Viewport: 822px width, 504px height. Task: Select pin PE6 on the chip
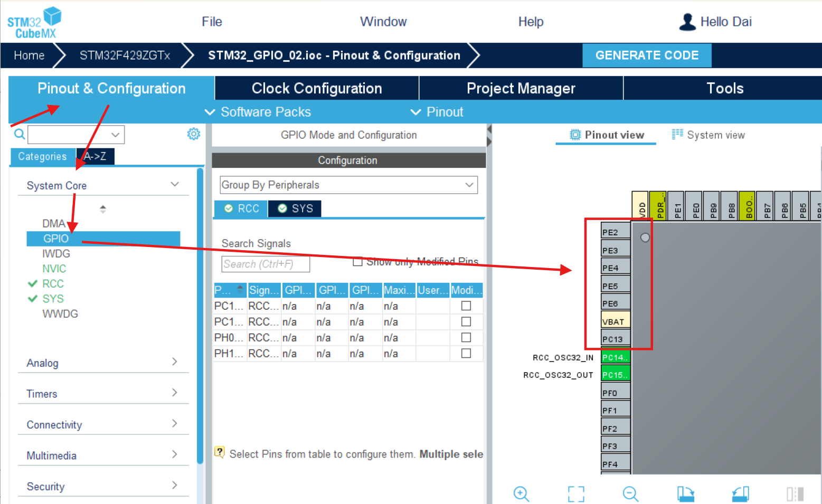[616, 303]
